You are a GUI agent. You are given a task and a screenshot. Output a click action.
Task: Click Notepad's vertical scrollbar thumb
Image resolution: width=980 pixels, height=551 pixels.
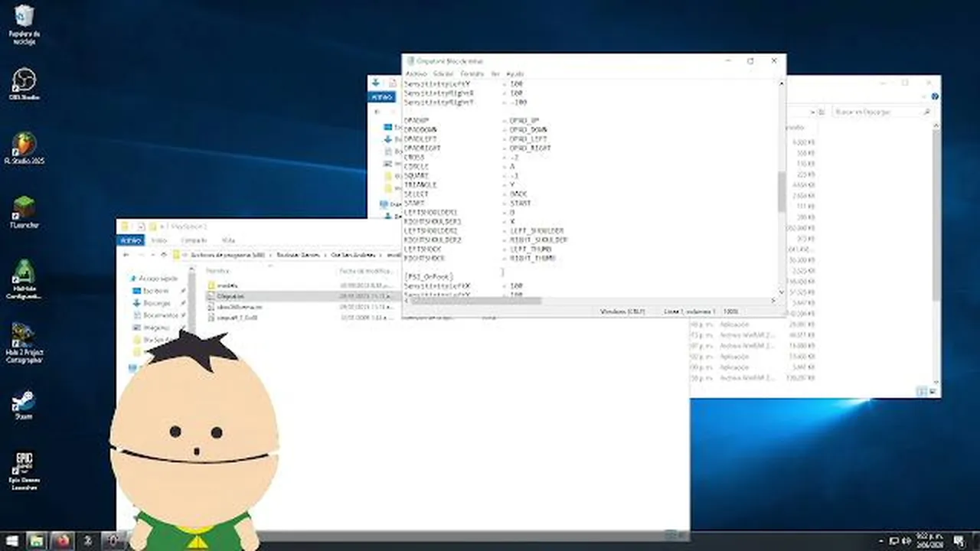tap(782, 191)
